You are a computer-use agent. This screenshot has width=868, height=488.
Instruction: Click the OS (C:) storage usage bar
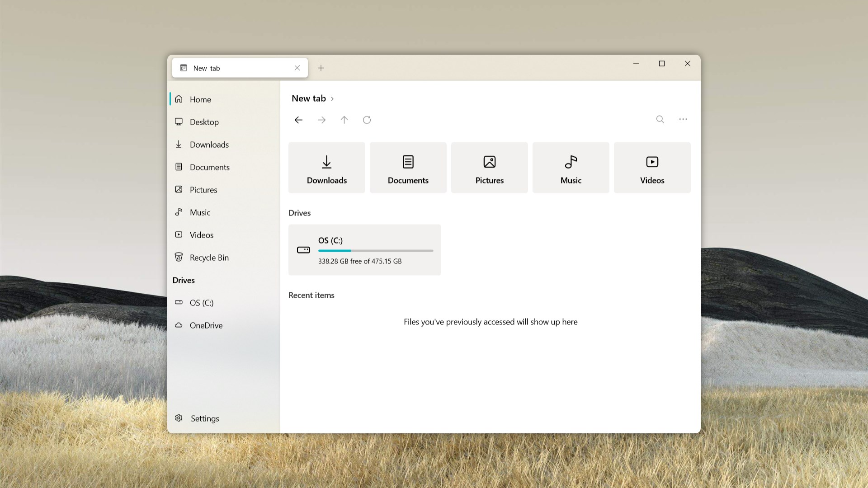click(375, 251)
